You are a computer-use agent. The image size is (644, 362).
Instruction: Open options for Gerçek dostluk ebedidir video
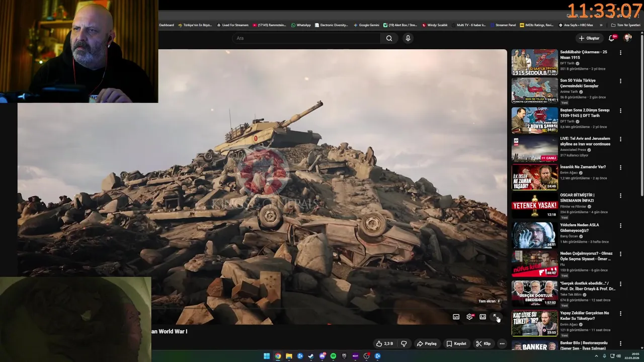point(620,284)
